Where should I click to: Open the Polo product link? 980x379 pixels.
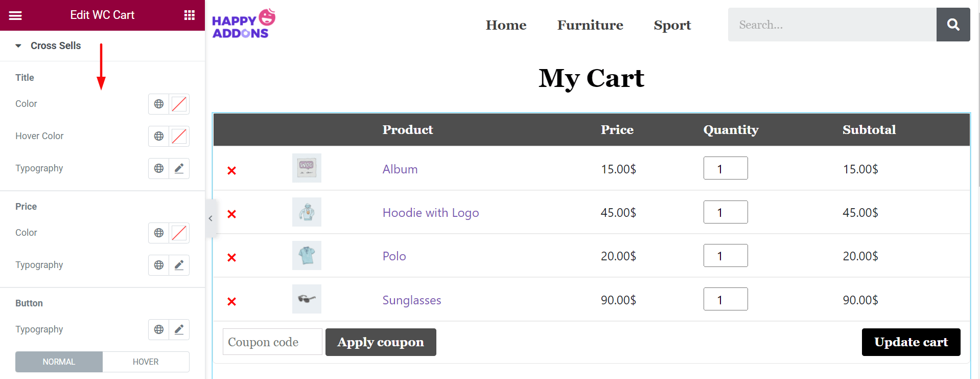[x=394, y=256]
